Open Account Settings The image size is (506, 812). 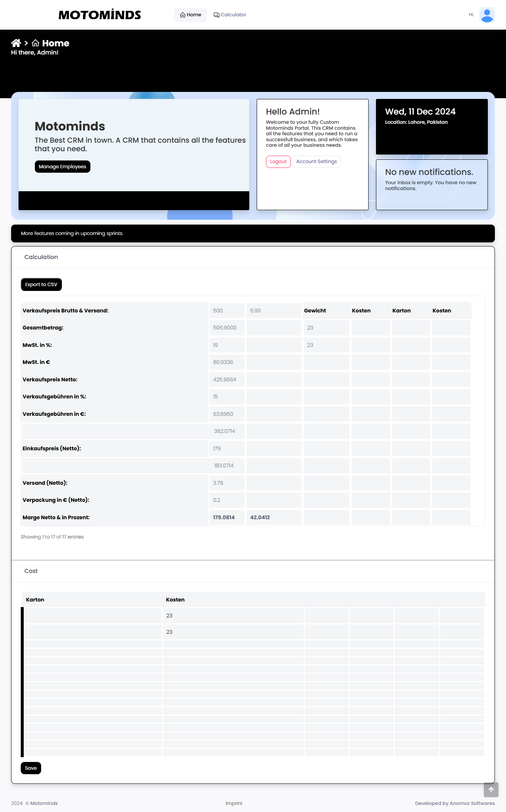[316, 162]
